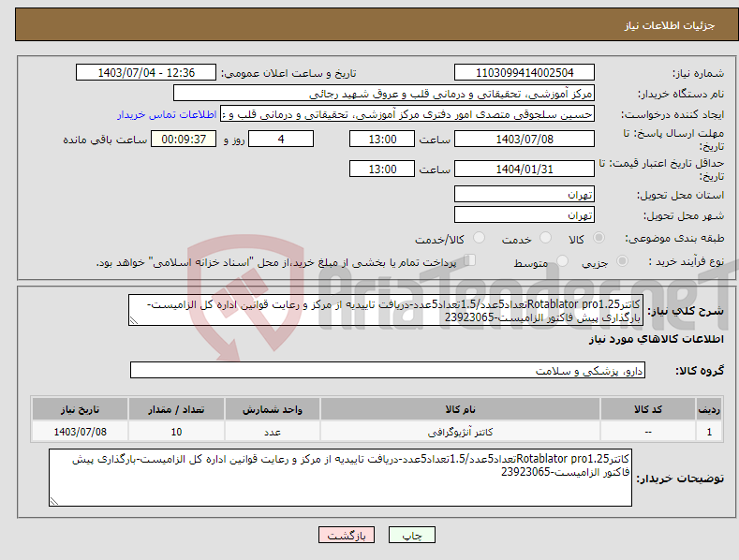Click the remaining days field showing 4
The height and width of the screenshot is (560, 739).
[x=281, y=139]
